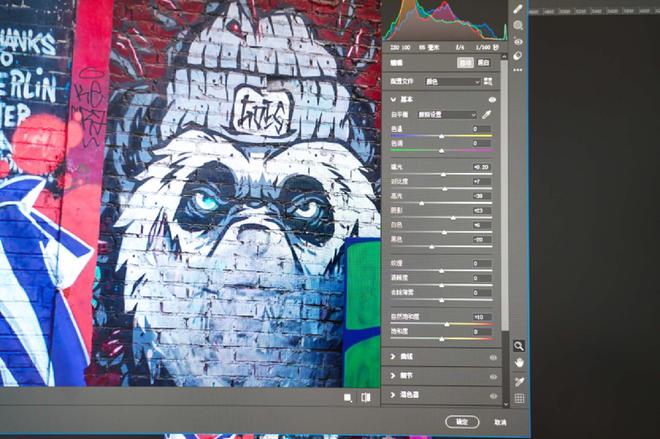Click the 黑白 black and white button
Image resolution: width=660 pixels, height=439 pixels.
point(483,63)
